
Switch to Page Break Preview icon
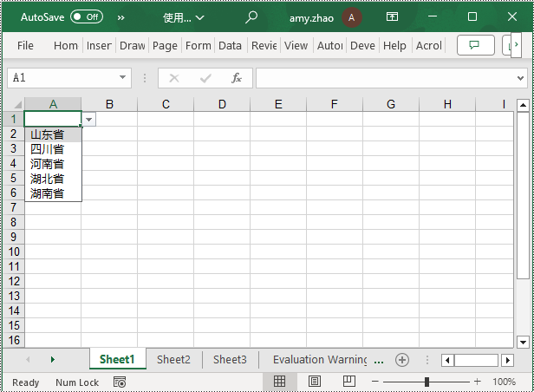[x=349, y=382]
